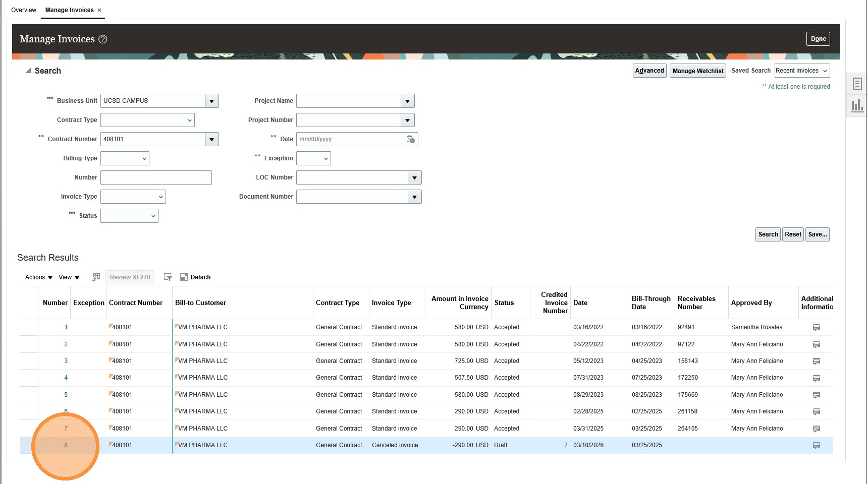Open additional information for receivables 92491 row
This screenshot has width=868, height=484.
[x=817, y=328]
